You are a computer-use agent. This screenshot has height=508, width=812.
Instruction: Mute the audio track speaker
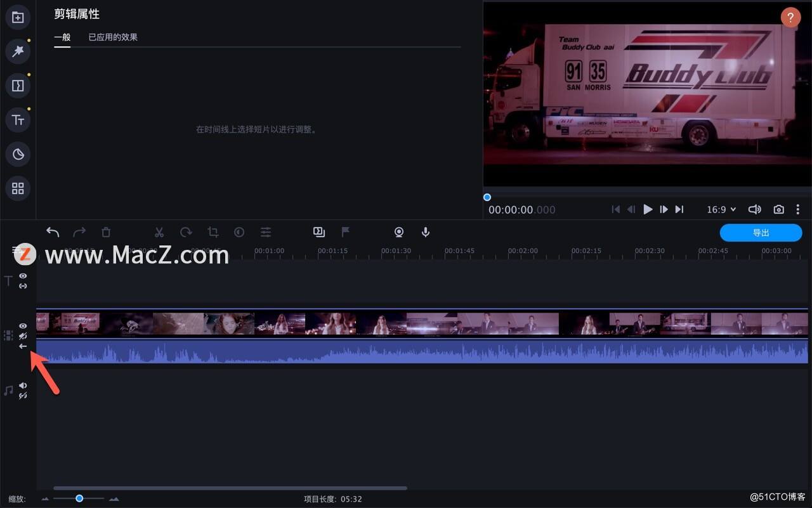(x=23, y=386)
